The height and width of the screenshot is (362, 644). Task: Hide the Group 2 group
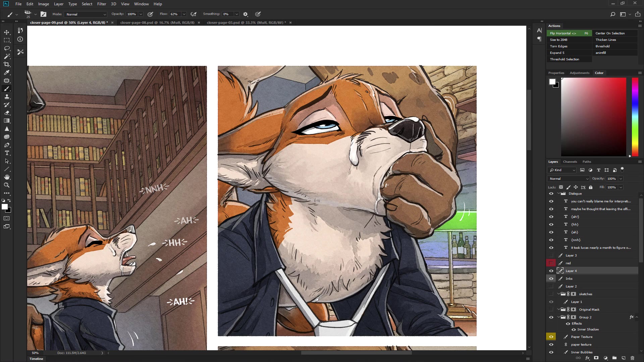click(551, 317)
